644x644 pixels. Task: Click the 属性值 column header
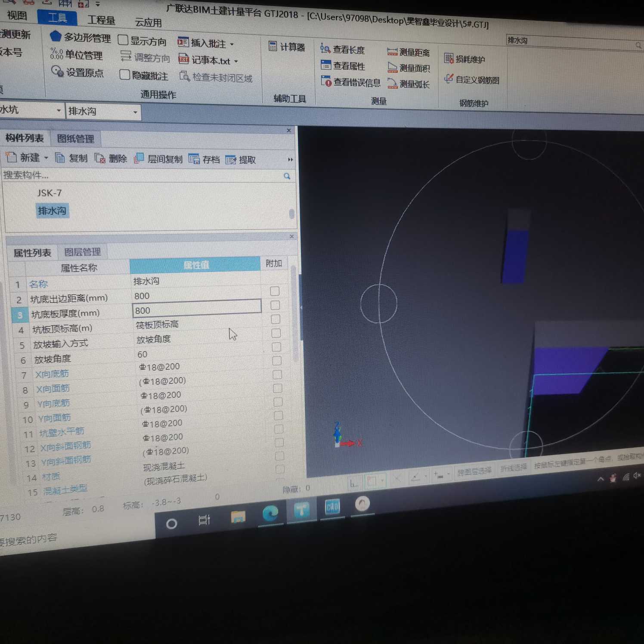click(x=195, y=264)
